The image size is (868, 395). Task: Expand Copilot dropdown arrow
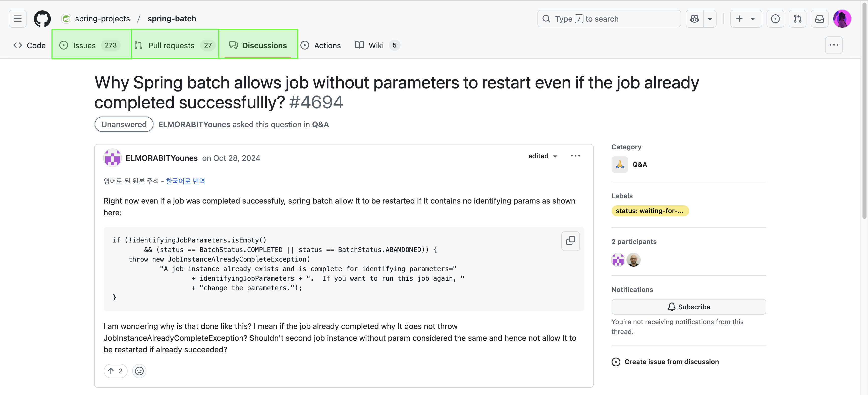coord(710,19)
